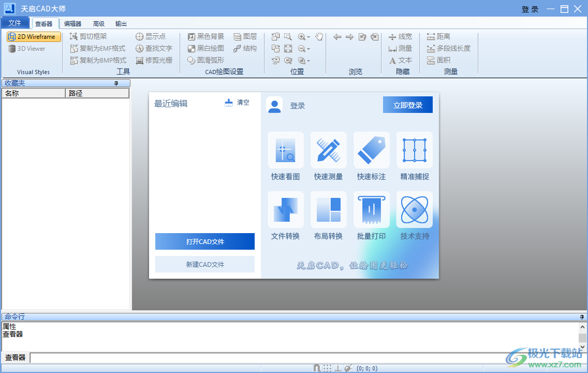
Task: Select the 2D Wireframe visual style
Action: 34,37
